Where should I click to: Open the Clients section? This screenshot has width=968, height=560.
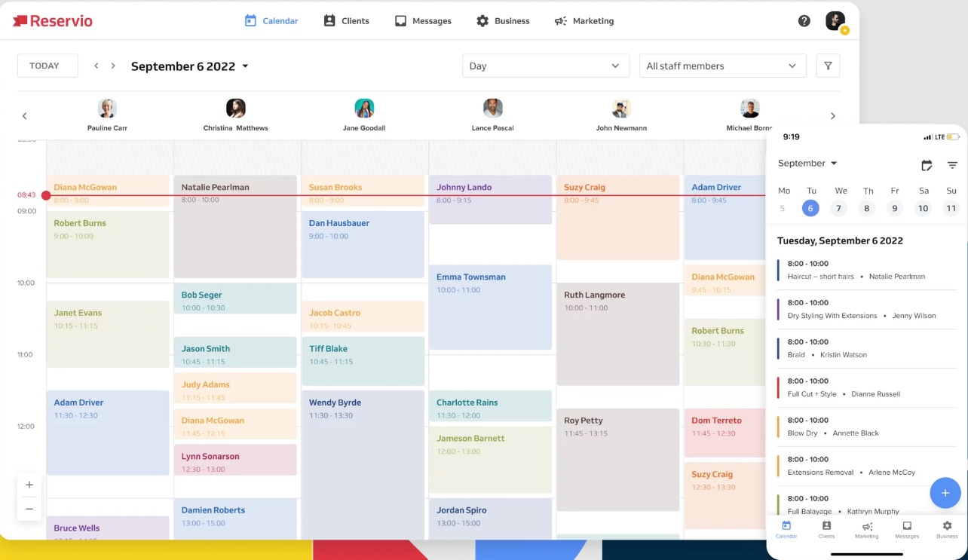tap(346, 20)
